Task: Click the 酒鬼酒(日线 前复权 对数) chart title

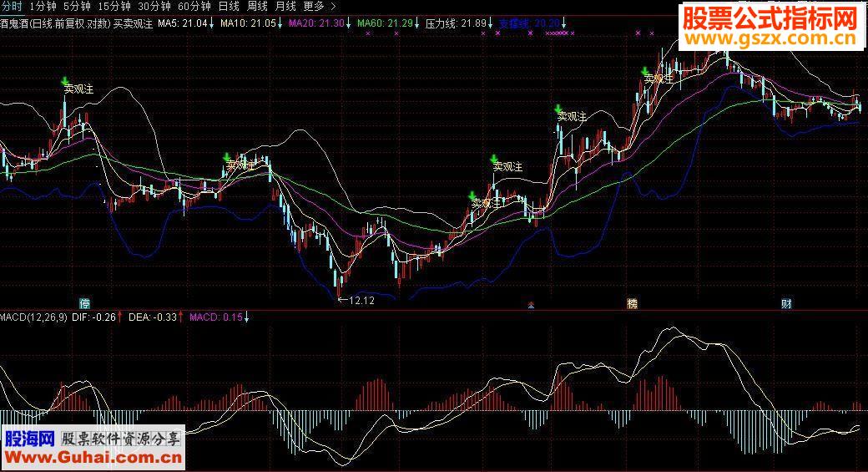Action: coord(55,24)
